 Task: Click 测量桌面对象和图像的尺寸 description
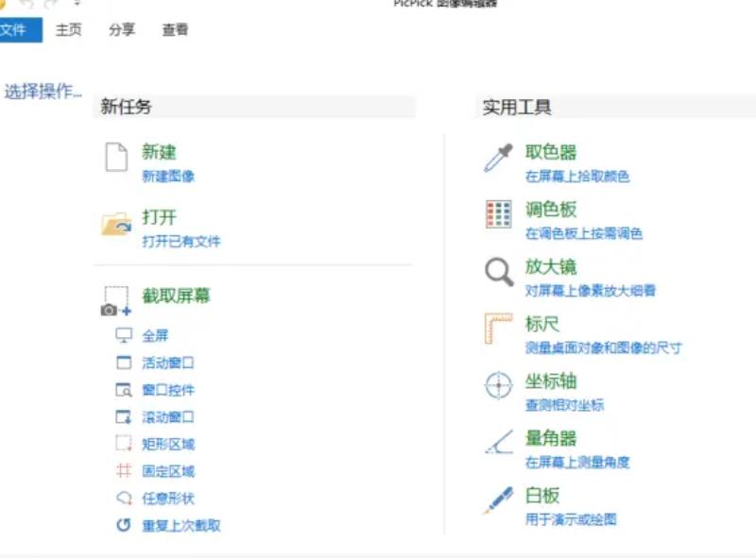tap(603, 347)
